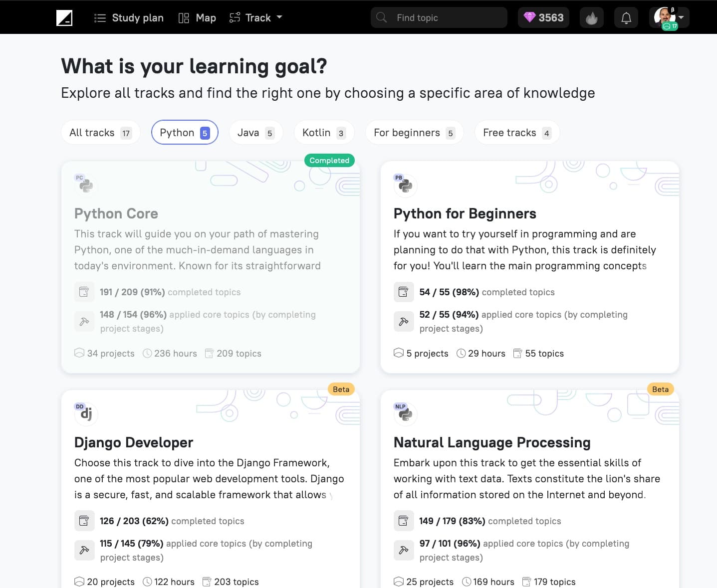Viewport: 717px width, 588px height.
Task: Show the Free tracks filter
Action: pos(516,133)
